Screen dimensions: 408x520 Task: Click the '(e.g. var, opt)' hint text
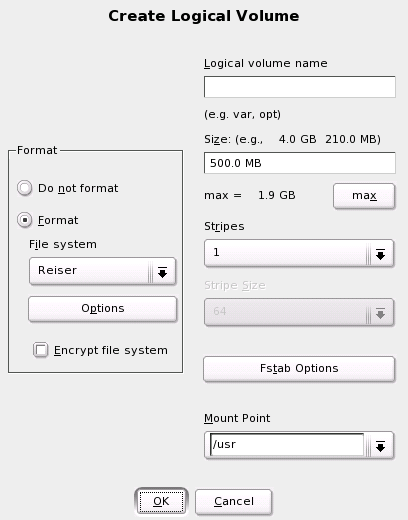point(242,114)
